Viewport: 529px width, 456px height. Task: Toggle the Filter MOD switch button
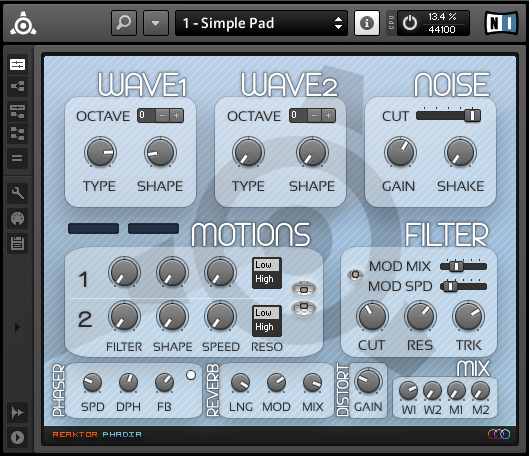(x=355, y=275)
